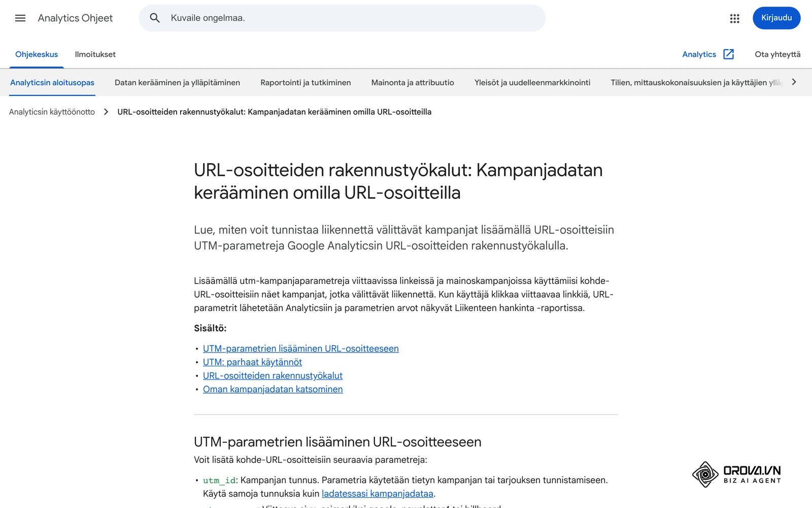Open the Analytics product link
Screen dimensions: 812x508
click(x=699, y=54)
